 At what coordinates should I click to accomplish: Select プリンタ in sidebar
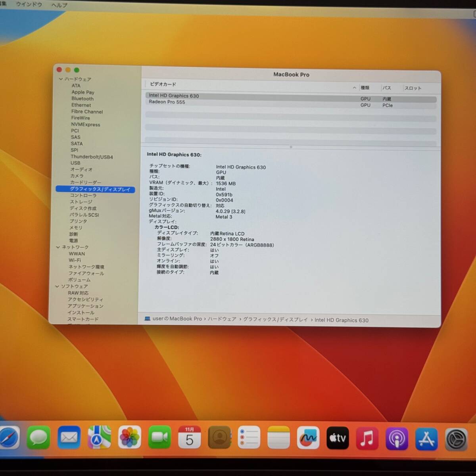pyautogui.click(x=78, y=221)
